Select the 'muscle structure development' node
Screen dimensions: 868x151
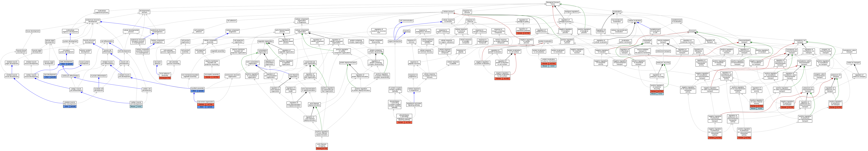tap(89, 41)
